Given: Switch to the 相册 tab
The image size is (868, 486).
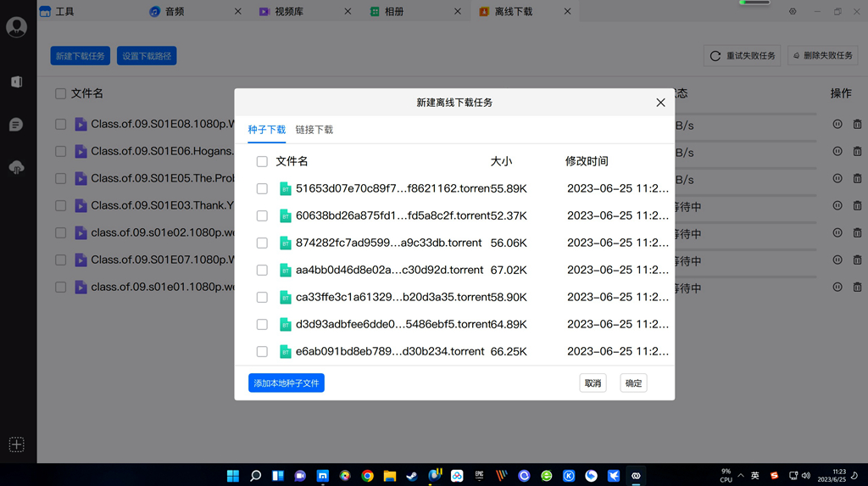Looking at the screenshot, I should point(393,12).
